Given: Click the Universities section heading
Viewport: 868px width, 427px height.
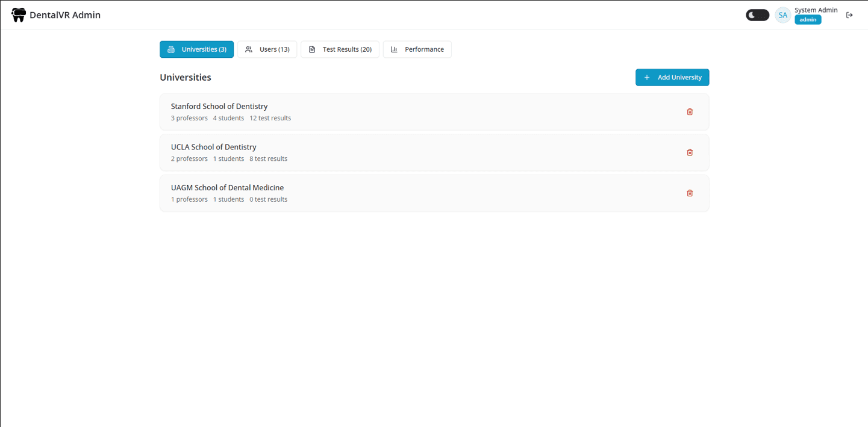Looking at the screenshot, I should (x=186, y=78).
